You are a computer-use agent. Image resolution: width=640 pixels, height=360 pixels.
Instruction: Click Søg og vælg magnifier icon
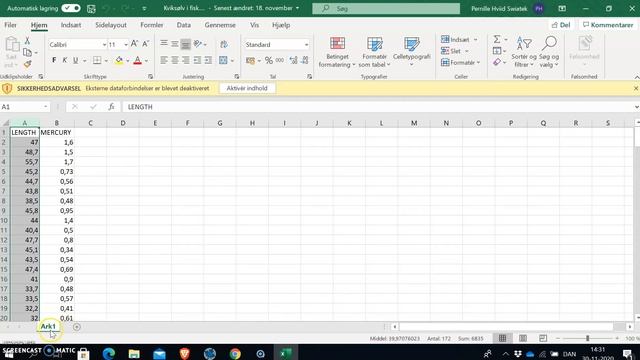[x=549, y=52]
